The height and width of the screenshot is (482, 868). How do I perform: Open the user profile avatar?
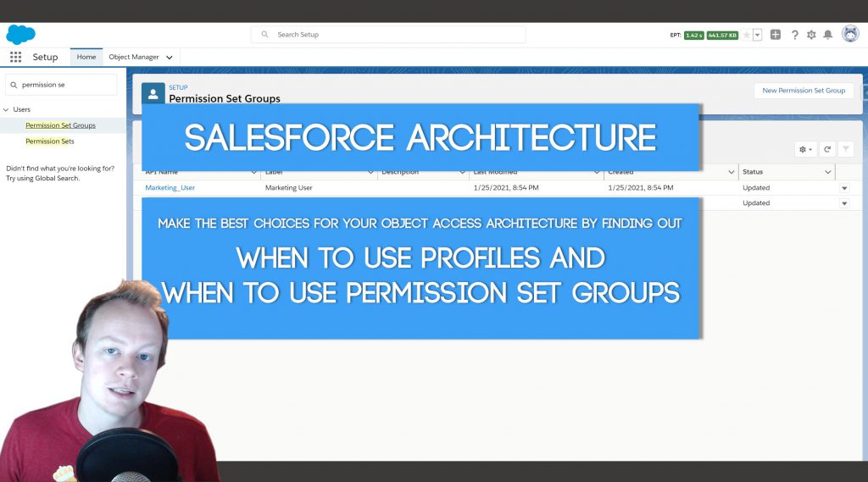pos(850,34)
